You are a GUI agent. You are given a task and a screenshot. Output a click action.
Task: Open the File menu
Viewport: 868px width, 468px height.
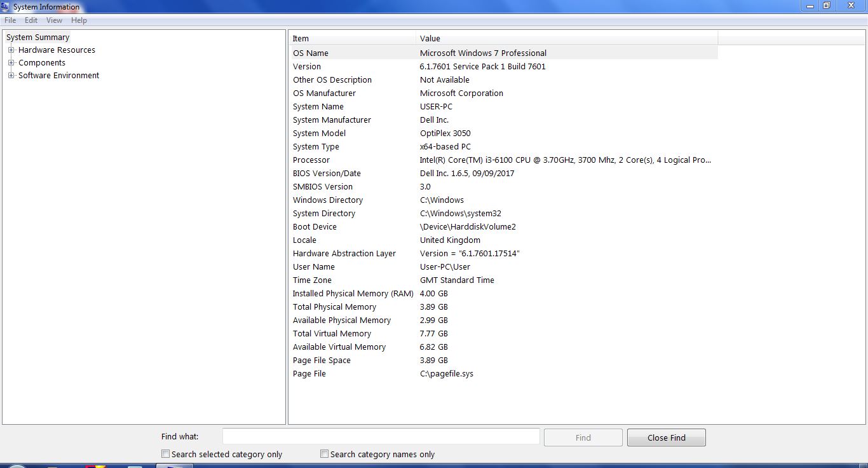point(10,20)
